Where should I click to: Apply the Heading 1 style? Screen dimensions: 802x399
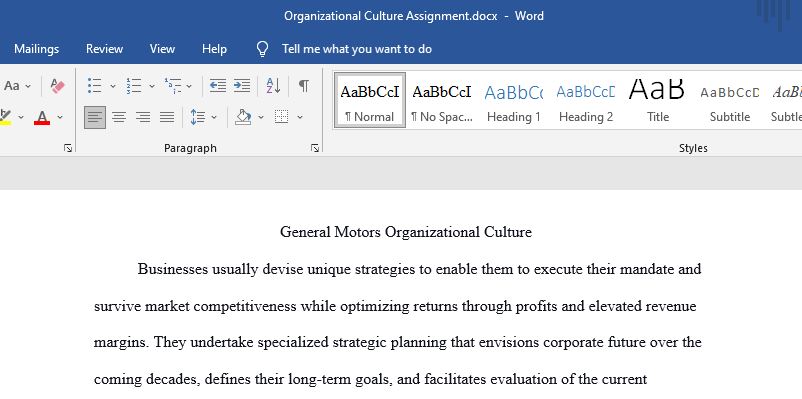[514, 101]
